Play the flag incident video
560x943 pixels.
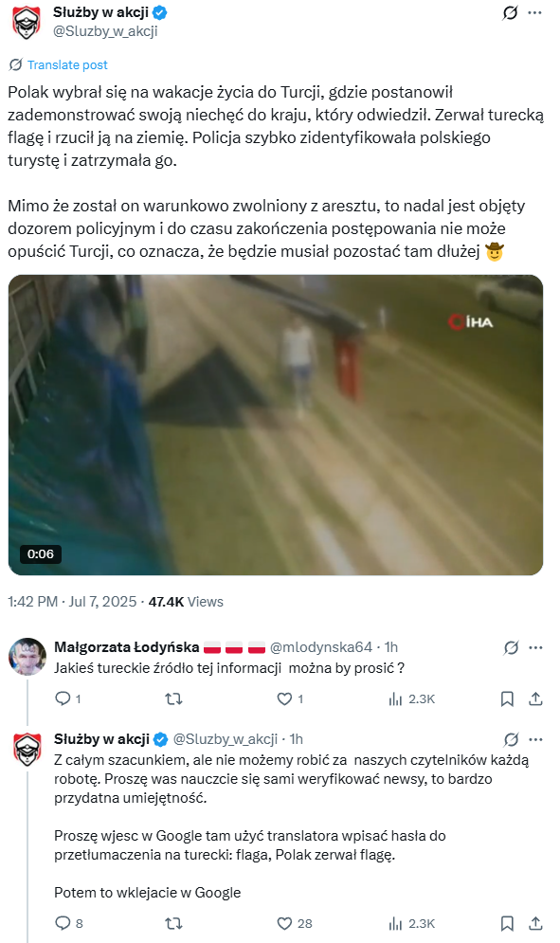(276, 425)
